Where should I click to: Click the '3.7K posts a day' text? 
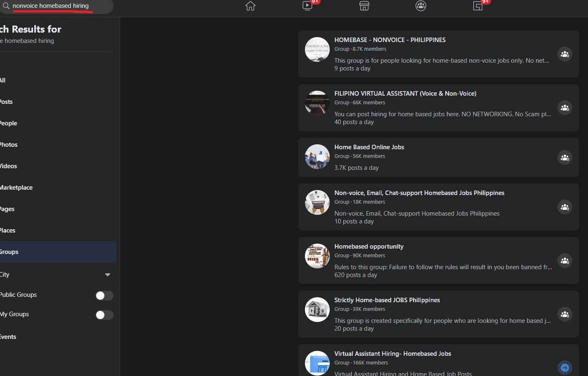click(357, 168)
